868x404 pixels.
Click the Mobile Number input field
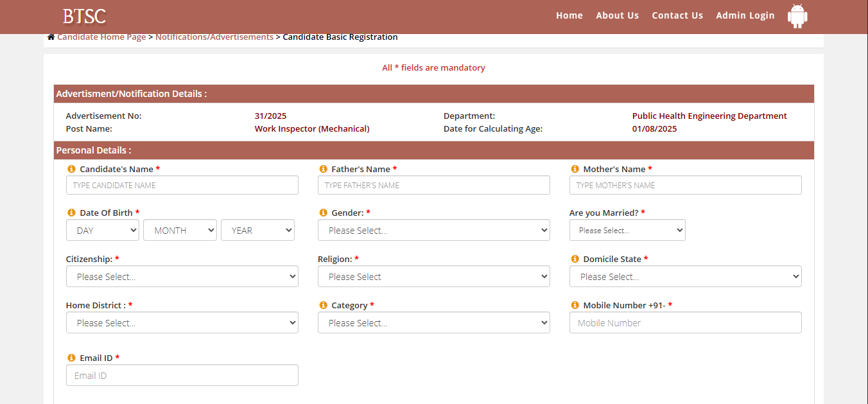[685, 323]
